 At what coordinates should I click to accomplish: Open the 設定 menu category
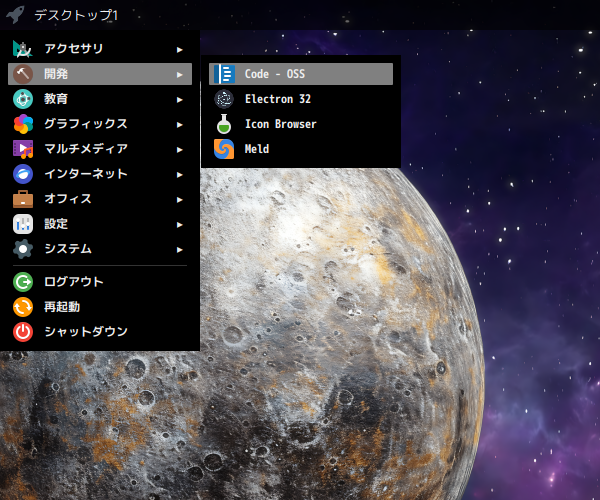point(100,224)
